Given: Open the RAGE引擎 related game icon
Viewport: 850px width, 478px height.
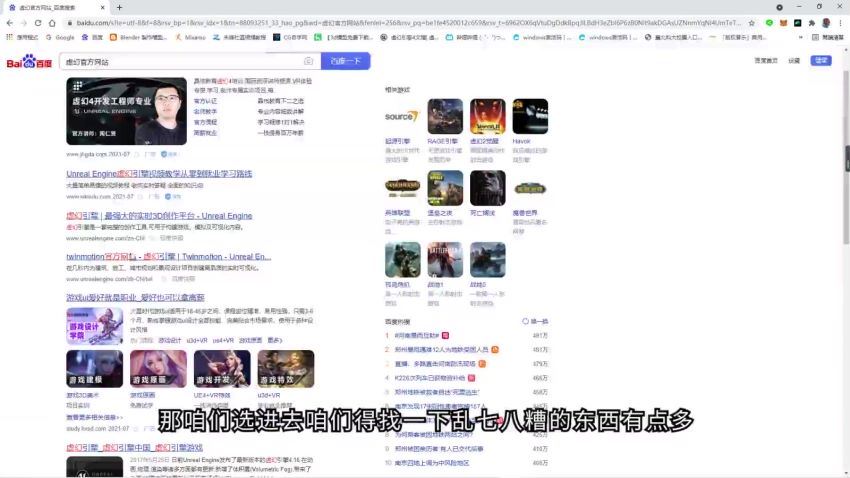Looking at the screenshot, I should click(445, 116).
